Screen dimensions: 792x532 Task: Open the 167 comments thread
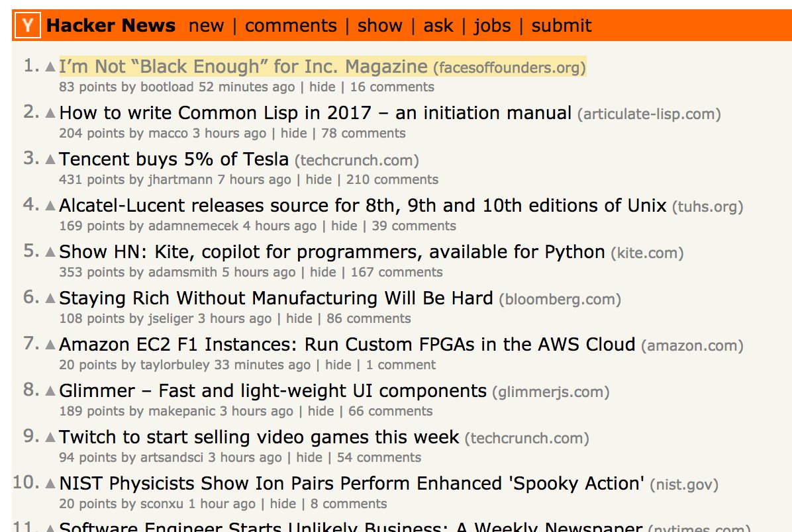coord(397,272)
